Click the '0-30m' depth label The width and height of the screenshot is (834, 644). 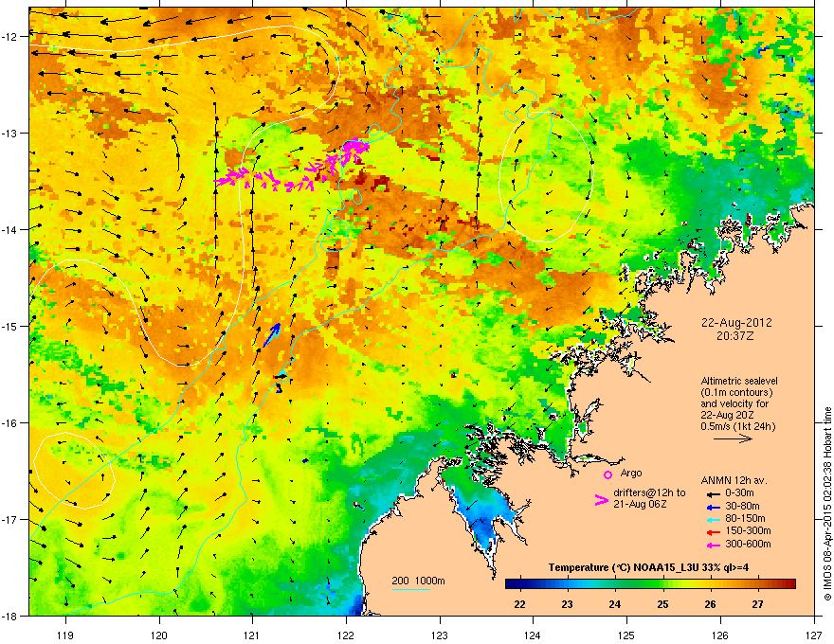739,493
